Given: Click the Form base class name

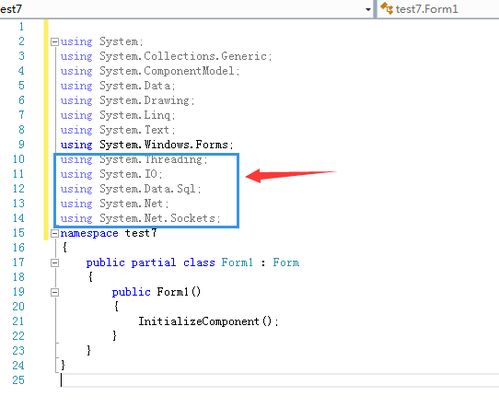Looking at the screenshot, I should tap(286, 263).
